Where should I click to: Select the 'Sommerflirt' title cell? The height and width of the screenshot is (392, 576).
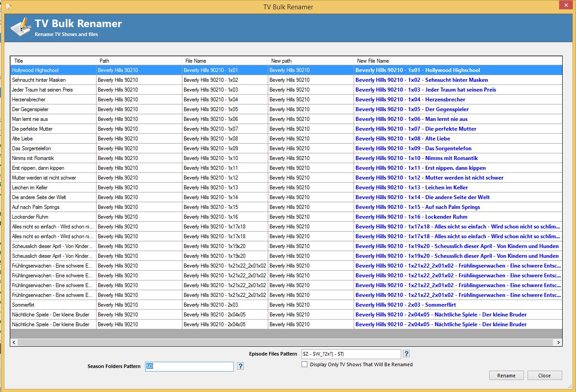point(53,305)
